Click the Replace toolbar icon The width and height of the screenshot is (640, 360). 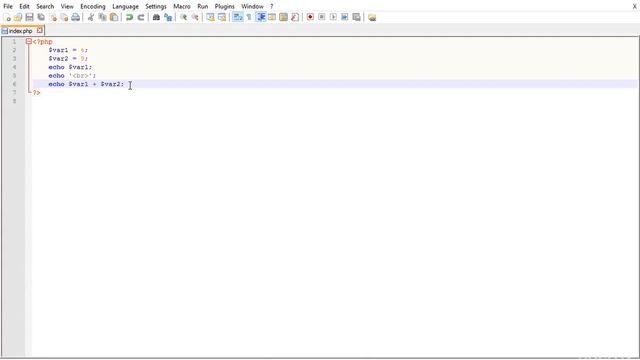[x=168, y=17]
